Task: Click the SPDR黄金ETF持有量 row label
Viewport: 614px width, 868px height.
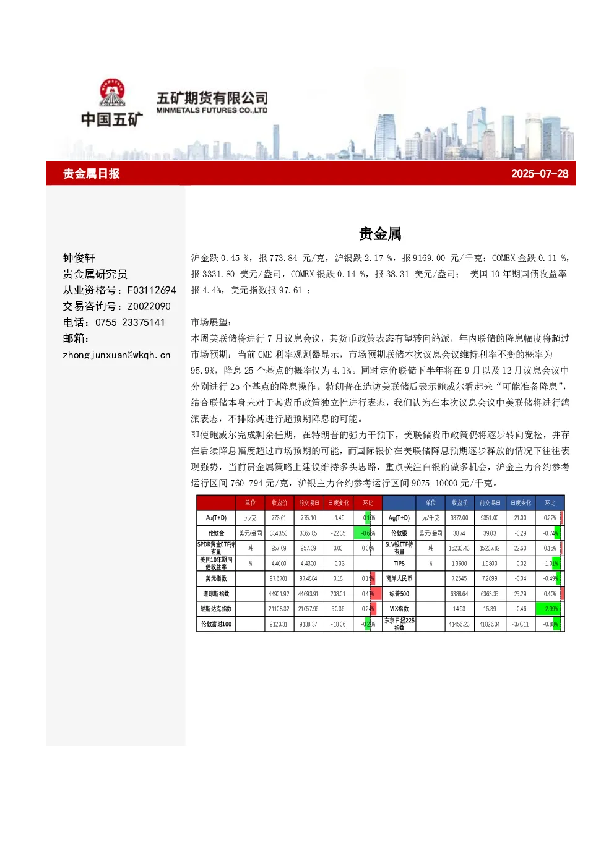Action: coord(216,548)
